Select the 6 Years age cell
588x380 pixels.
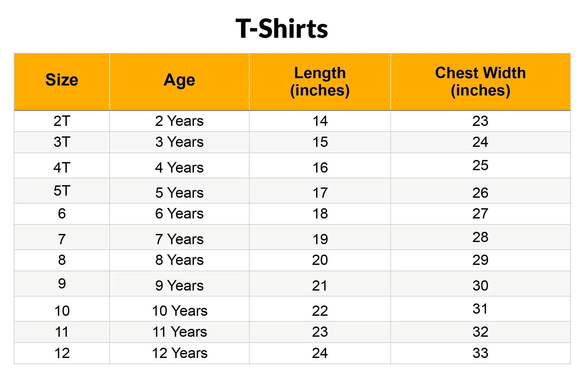[179, 214]
